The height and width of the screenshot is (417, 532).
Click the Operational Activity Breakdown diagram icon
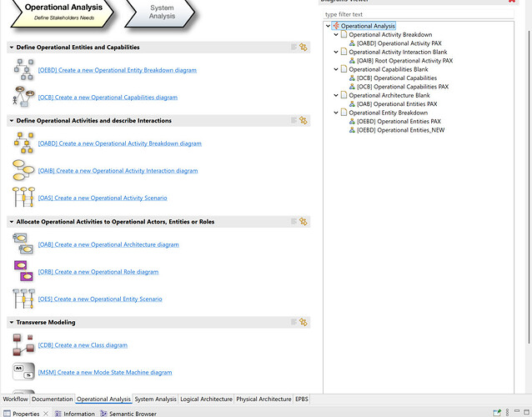(23, 143)
